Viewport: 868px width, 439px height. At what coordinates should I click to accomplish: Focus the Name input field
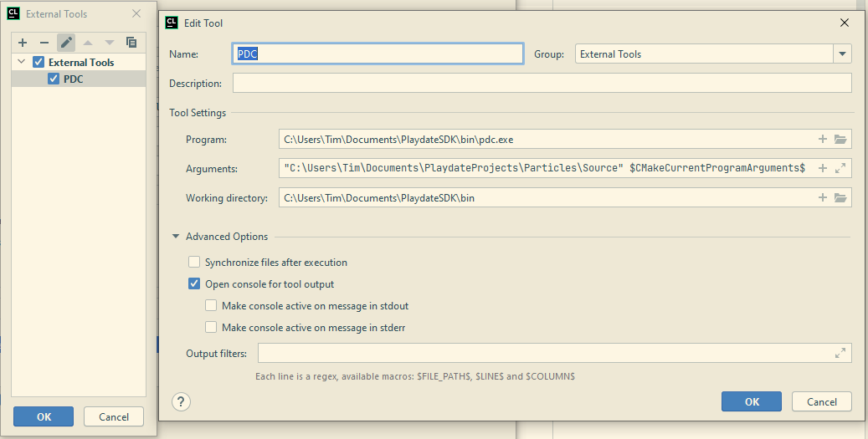point(378,54)
